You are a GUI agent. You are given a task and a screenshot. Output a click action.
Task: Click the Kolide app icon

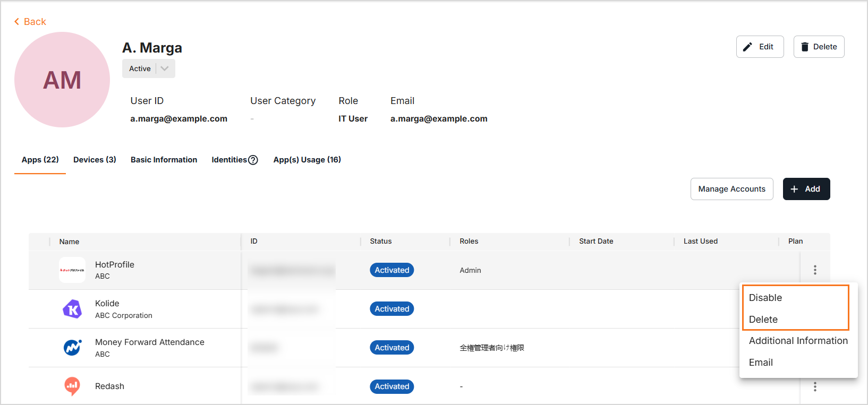[72, 309]
